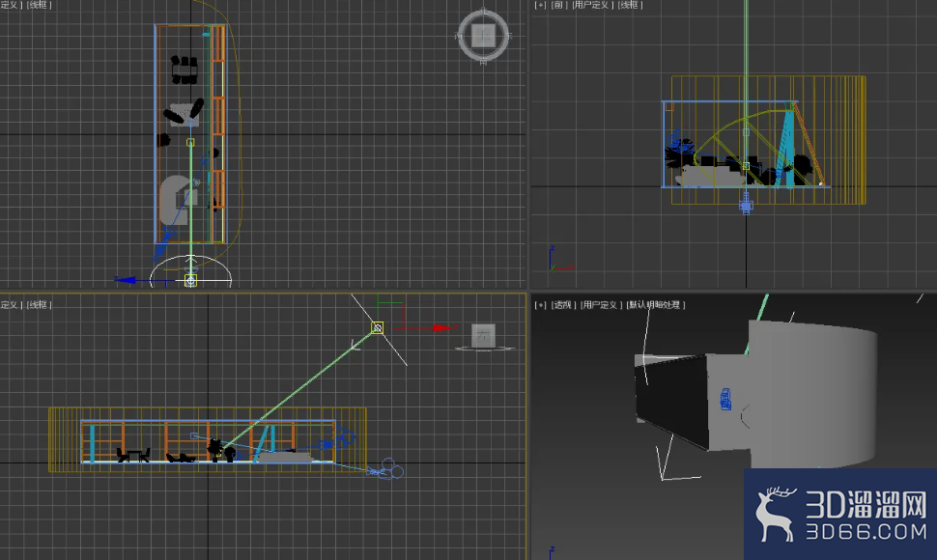Open the 透视 view menu in the perspective viewport
Image resolution: width=937 pixels, height=560 pixels.
tap(562, 304)
